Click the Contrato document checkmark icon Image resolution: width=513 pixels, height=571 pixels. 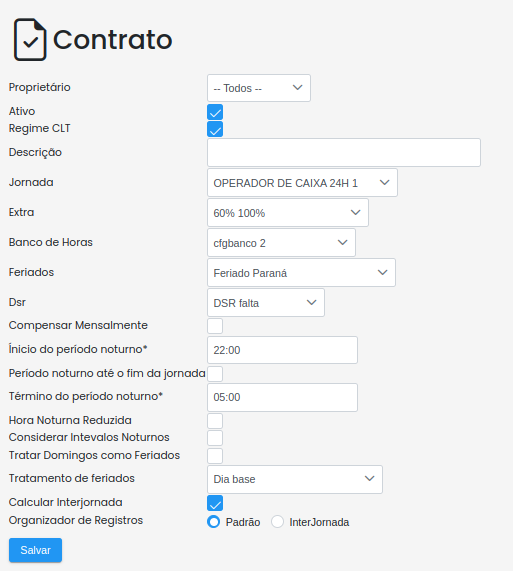coord(30,39)
